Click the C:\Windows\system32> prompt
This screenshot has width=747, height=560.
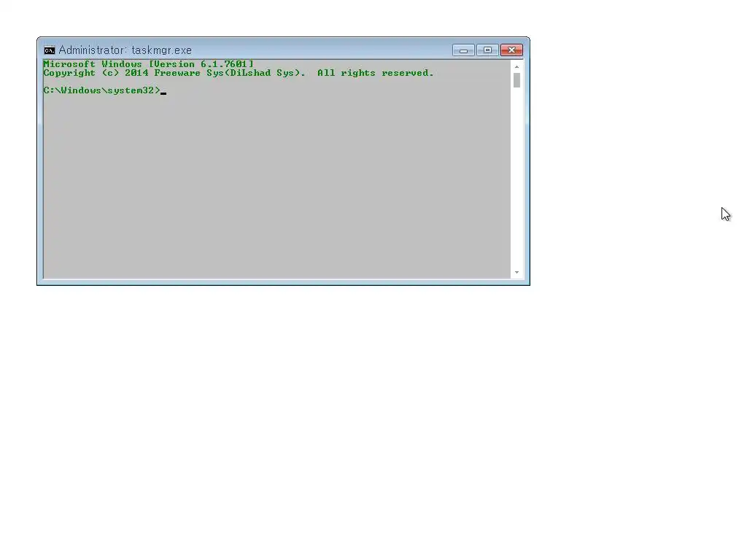click(102, 90)
